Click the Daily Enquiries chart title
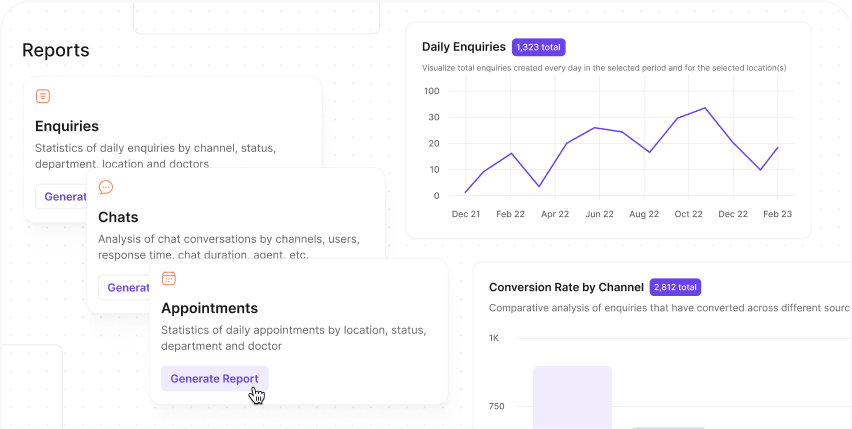 464,47
